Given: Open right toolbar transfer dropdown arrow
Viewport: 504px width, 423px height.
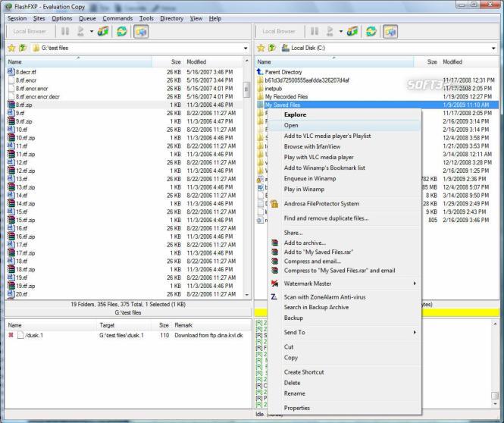Looking at the screenshot, I should (341, 32).
